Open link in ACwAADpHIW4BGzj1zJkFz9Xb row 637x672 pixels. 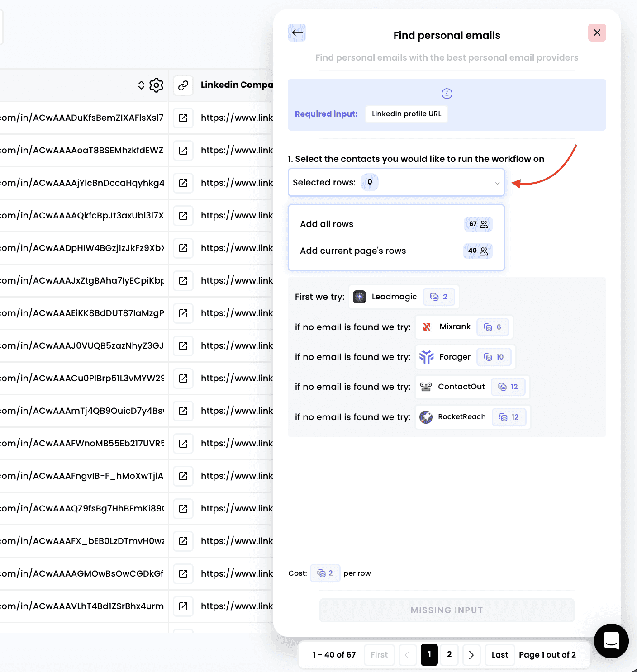point(183,248)
